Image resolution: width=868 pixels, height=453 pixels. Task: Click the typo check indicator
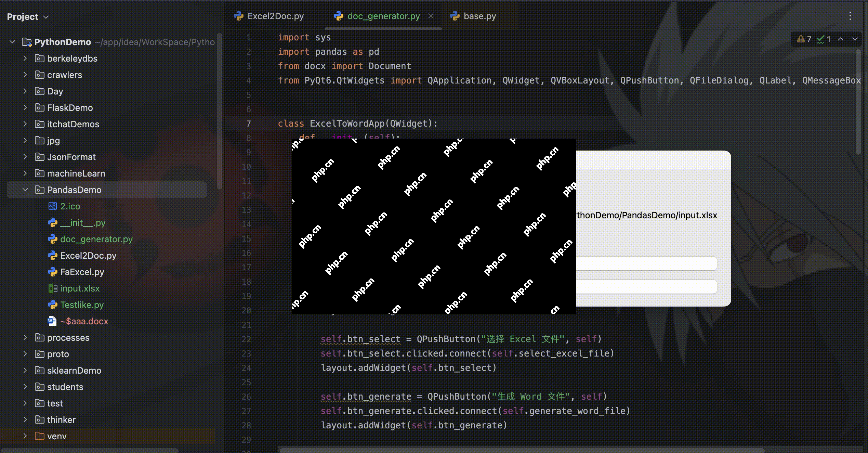coord(824,39)
